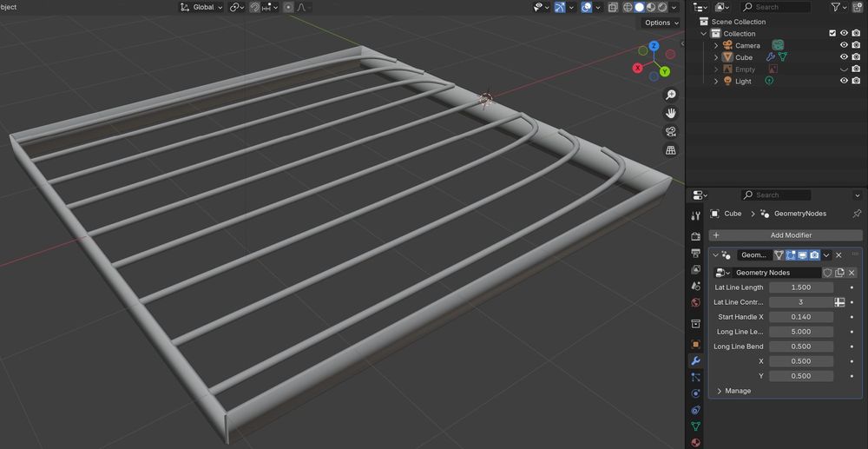Open the Render properties tab

tap(696, 236)
